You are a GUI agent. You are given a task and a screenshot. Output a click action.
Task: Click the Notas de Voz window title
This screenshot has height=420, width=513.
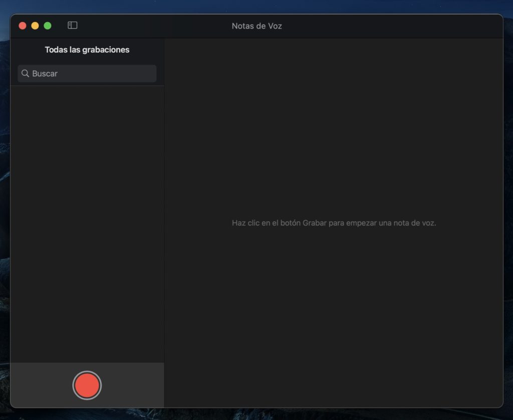(256, 26)
